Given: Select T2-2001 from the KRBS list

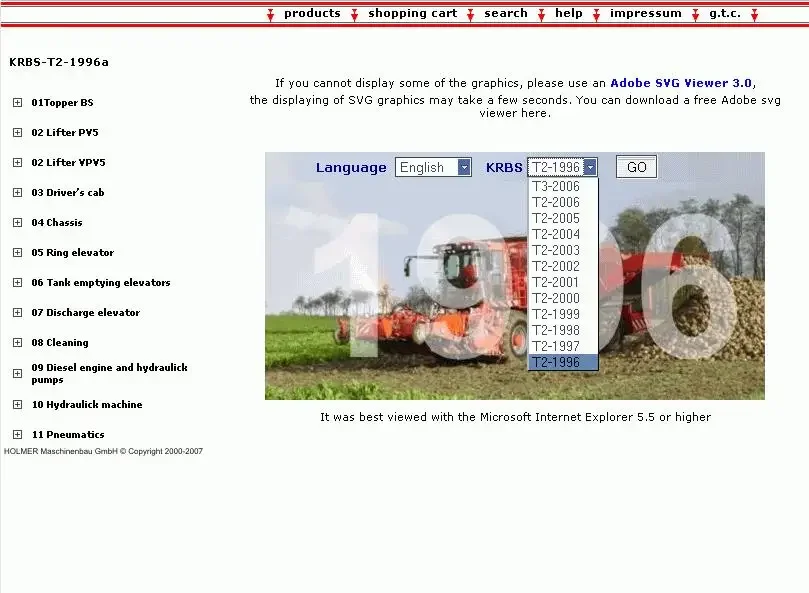Looking at the screenshot, I should pyautogui.click(x=563, y=282).
